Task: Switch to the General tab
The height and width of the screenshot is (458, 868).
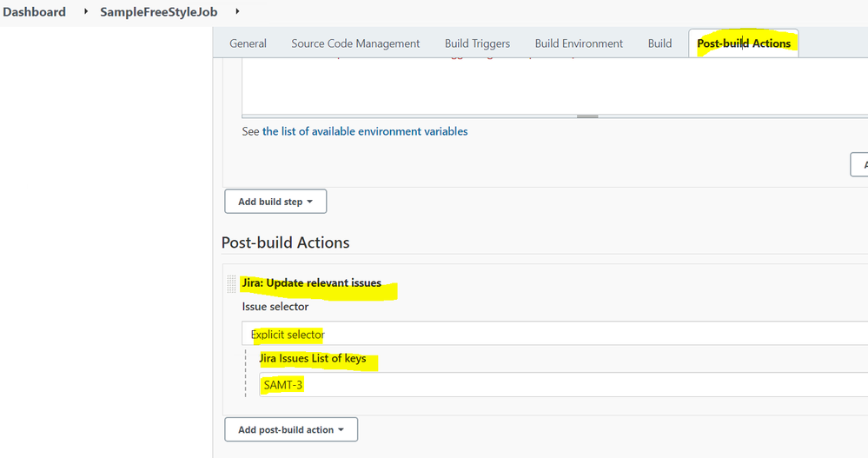Action: (x=248, y=43)
